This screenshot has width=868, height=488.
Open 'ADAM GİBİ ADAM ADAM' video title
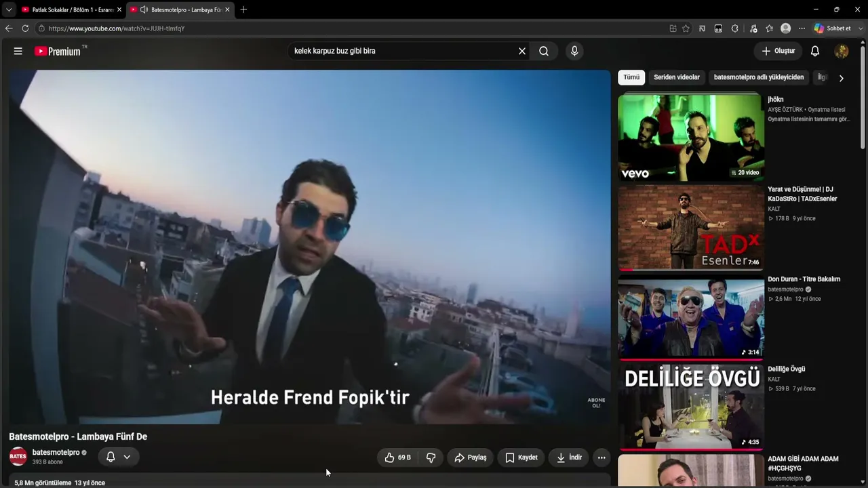803,464
